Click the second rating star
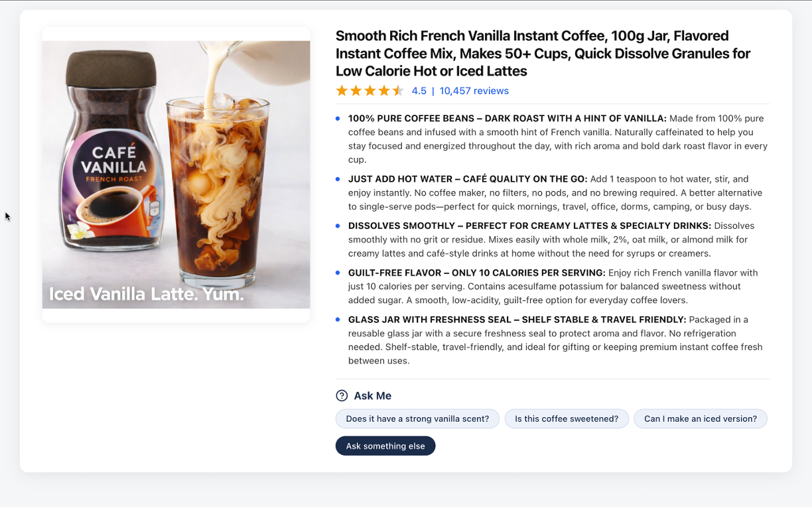 click(x=356, y=91)
